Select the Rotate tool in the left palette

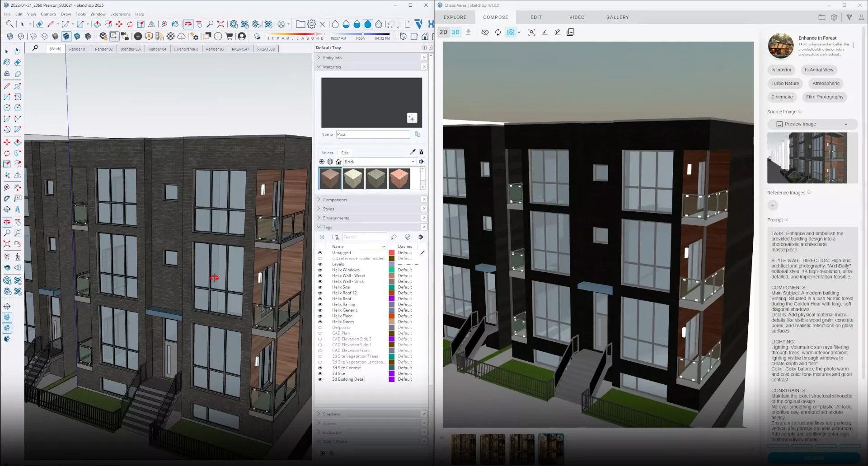coord(7,153)
